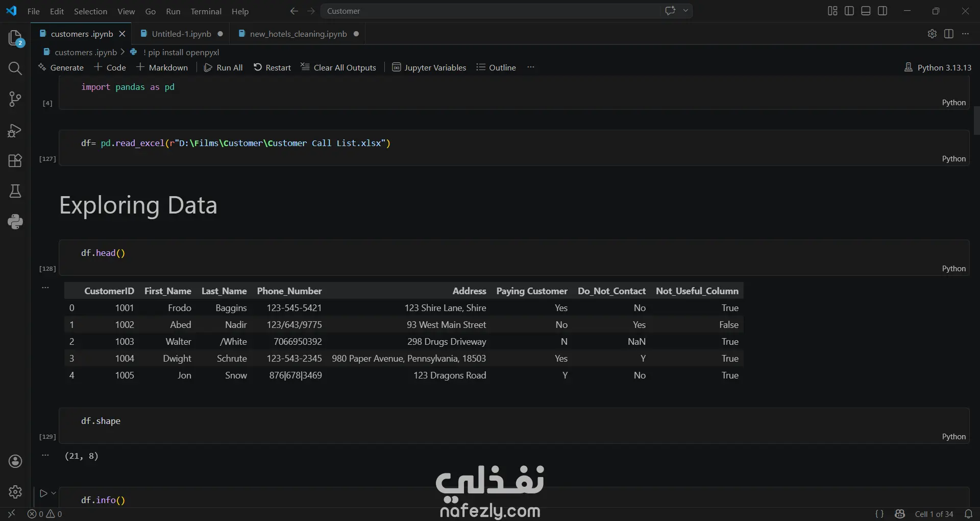Open the File menu

click(x=34, y=11)
